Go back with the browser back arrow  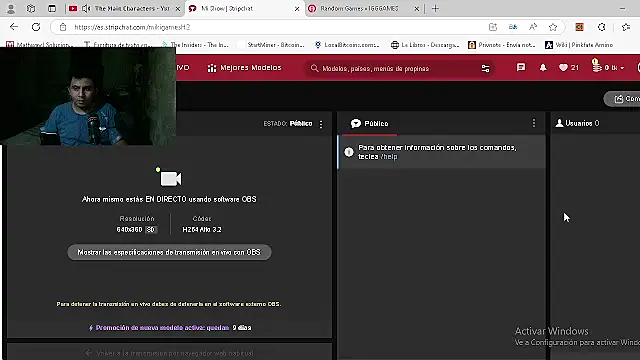point(14,27)
